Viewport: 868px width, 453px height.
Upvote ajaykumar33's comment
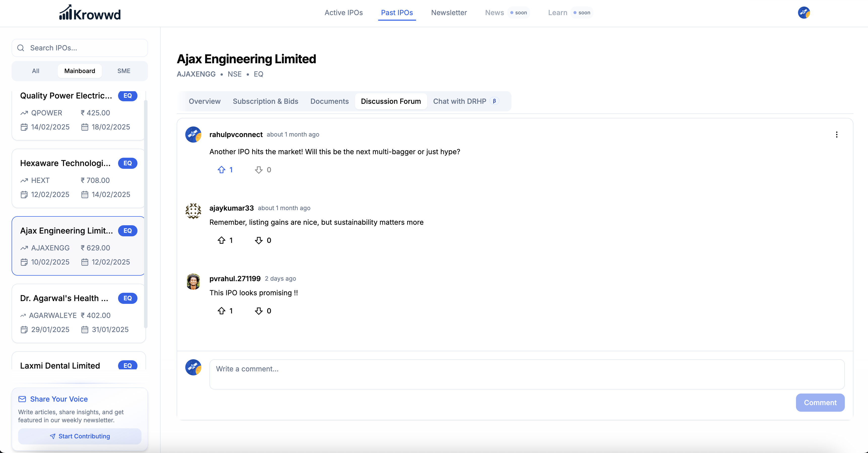click(221, 240)
